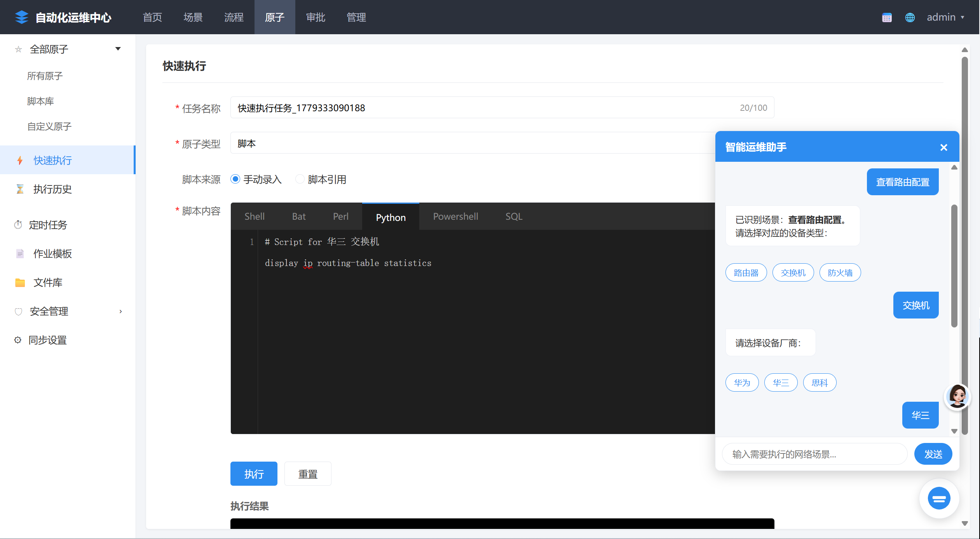Open 场景 in top navigation
The image size is (980, 539).
click(x=193, y=17)
